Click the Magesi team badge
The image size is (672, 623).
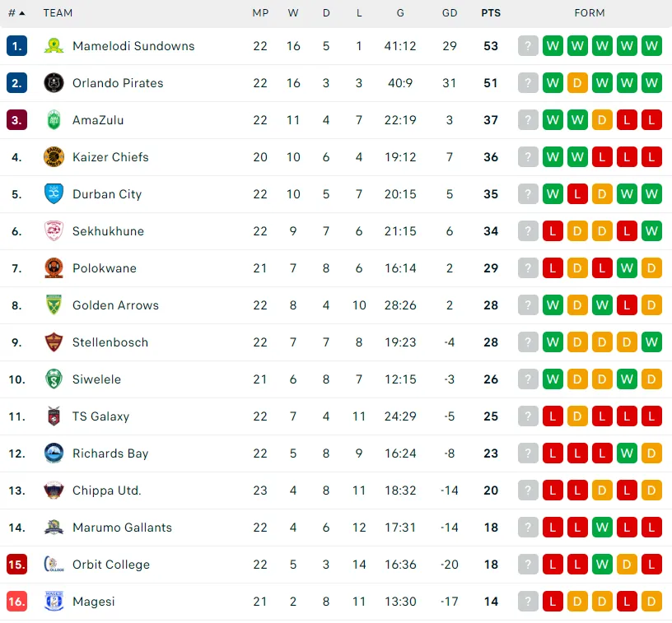coord(54,602)
